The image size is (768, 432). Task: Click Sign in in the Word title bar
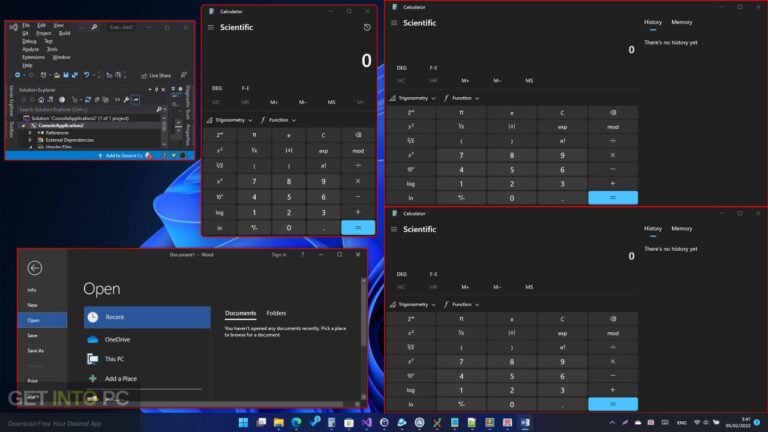[x=279, y=255]
